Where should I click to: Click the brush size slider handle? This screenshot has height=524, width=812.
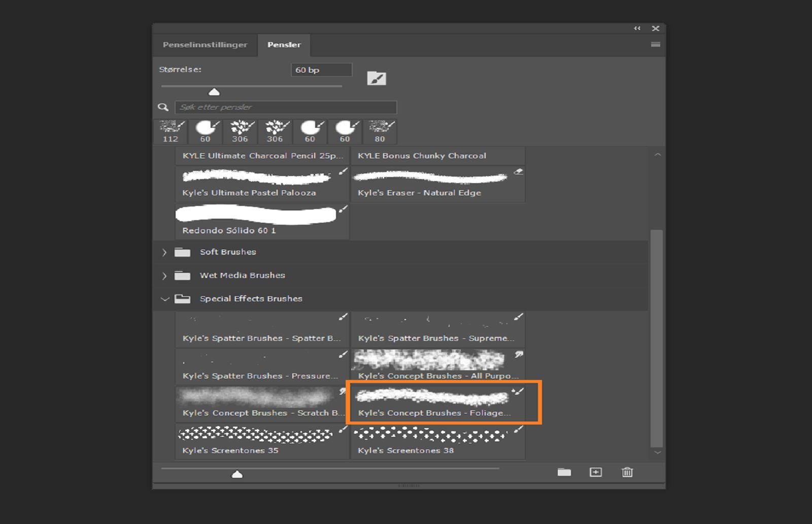click(x=214, y=92)
